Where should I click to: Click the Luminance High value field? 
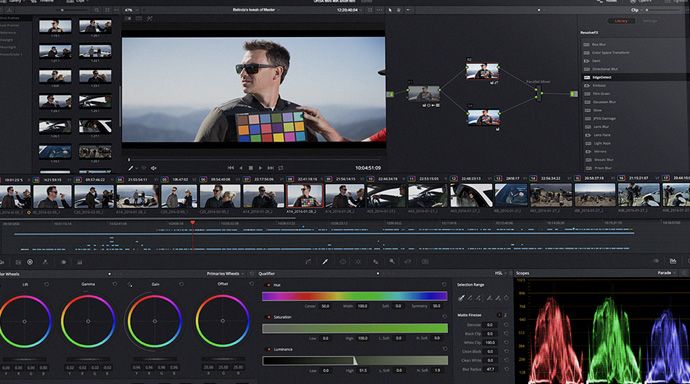363,371
